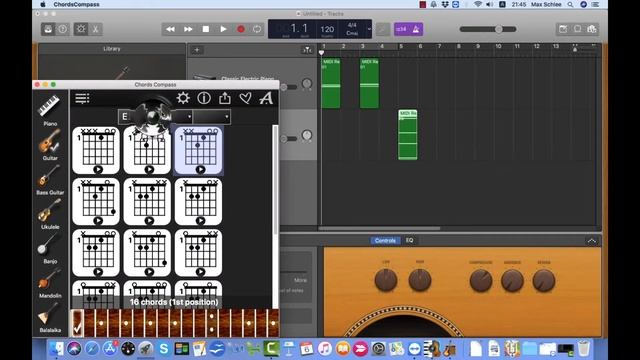Open GarageBand Editors scissors button

tap(95, 29)
